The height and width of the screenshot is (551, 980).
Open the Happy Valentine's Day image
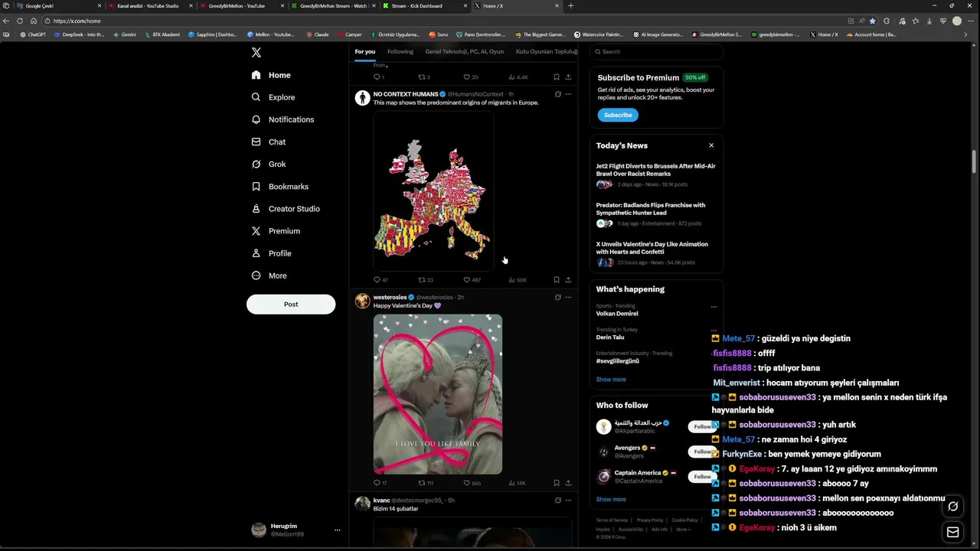click(438, 394)
